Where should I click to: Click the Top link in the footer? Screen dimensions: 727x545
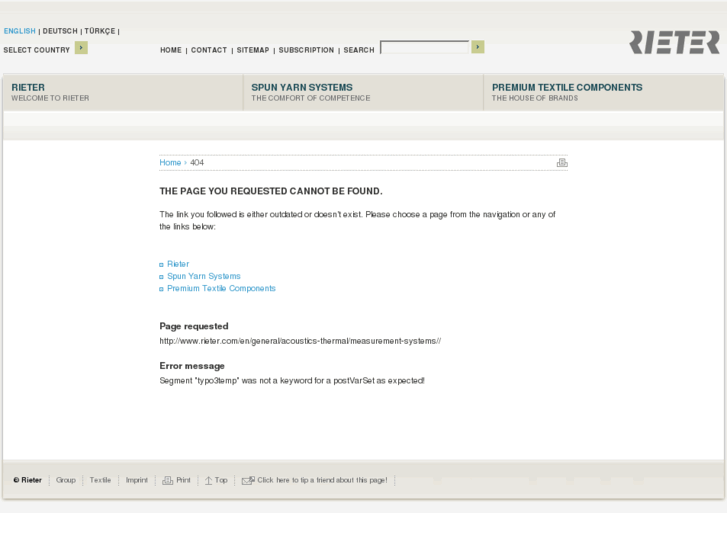pyautogui.click(x=217, y=480)
